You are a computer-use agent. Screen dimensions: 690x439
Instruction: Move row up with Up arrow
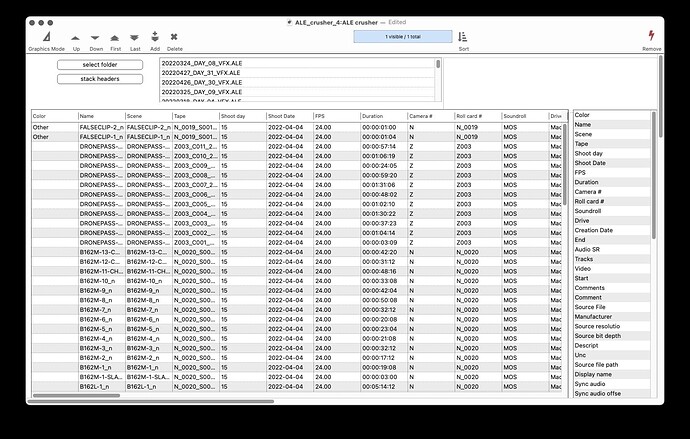[x=76, y=38]
